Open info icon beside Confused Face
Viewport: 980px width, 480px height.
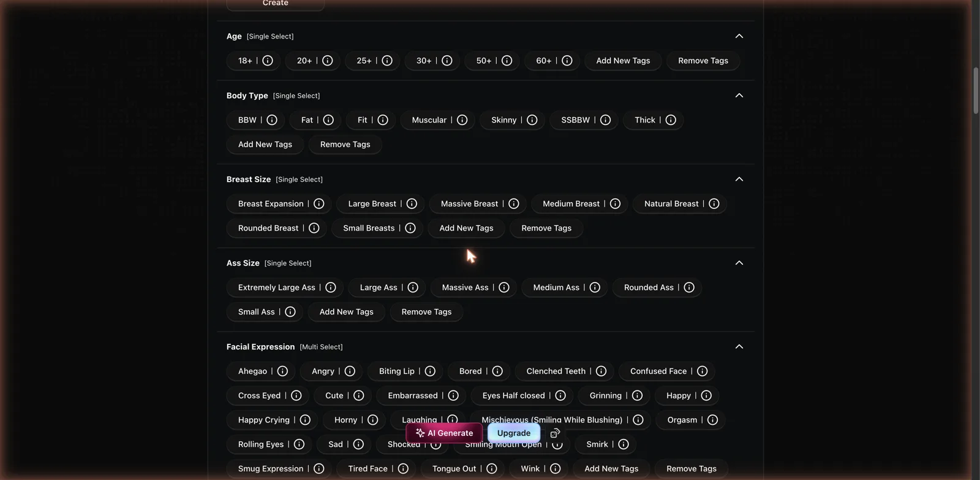tap(703, 371)
